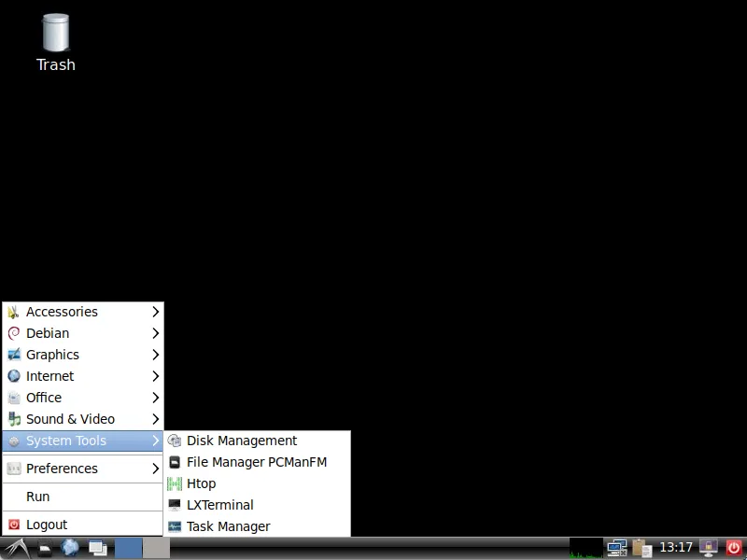Choose Run from the start menu
Screen dimensions: 747x560
pyautogui.click(x=83, y=497)
